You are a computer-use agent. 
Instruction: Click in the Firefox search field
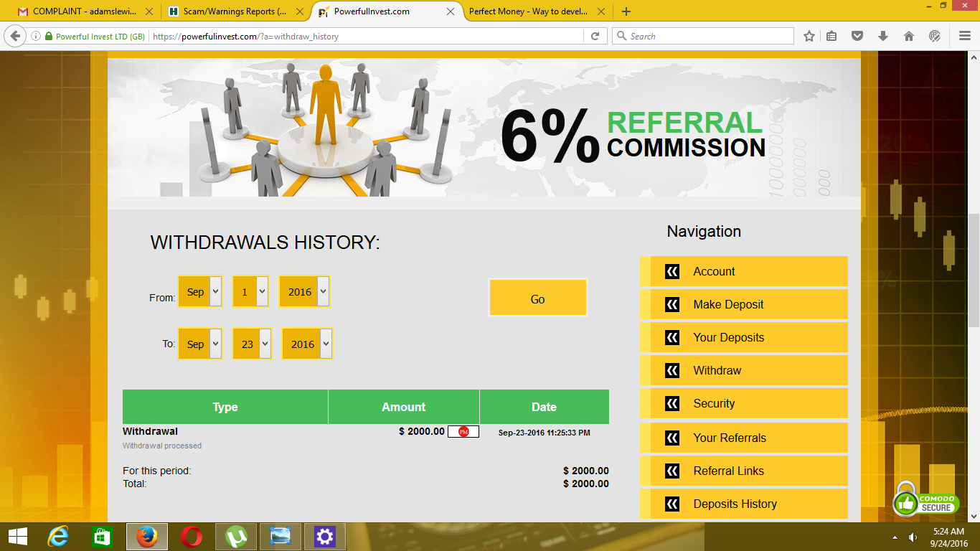click(707, 36)
